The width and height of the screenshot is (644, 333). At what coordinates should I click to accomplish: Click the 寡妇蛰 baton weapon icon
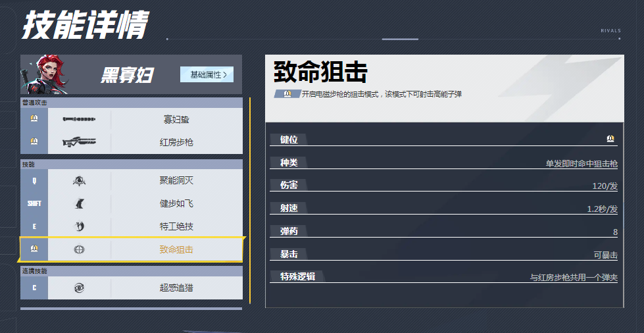click(x=79, y=120)
